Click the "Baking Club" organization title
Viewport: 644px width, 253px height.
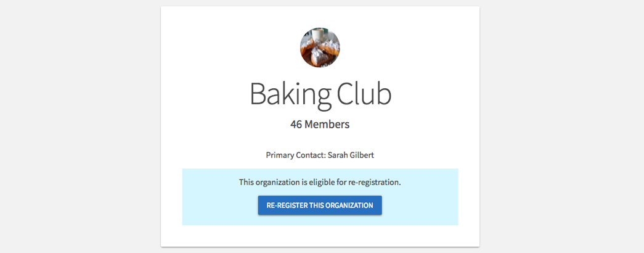(320, 94)
